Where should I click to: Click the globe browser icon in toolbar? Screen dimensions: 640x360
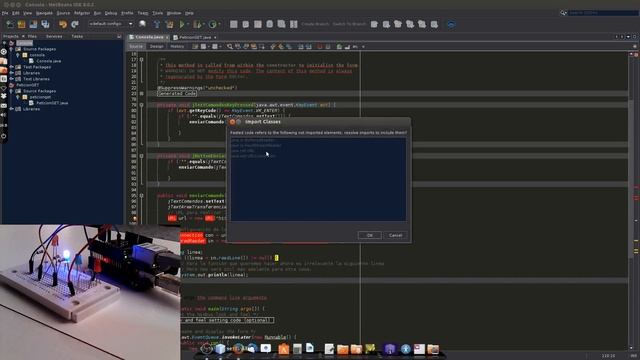[x=142, y=24]
